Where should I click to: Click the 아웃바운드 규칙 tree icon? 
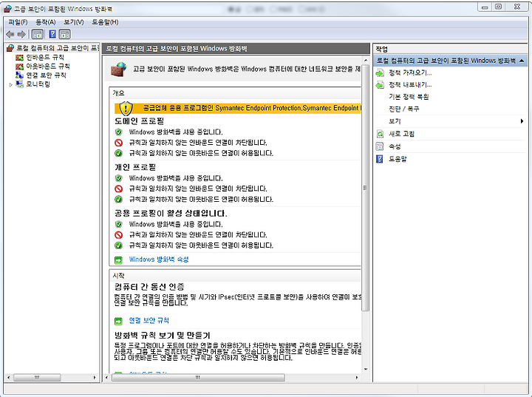click(x=20, y=67)
